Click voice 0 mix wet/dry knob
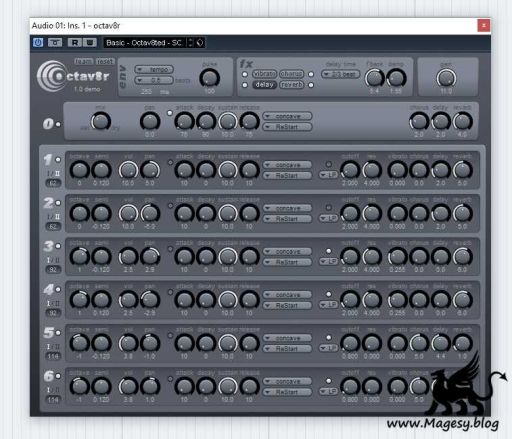This screenshot has width=512, height=439. pyautogui.click(x=101, y=121)
